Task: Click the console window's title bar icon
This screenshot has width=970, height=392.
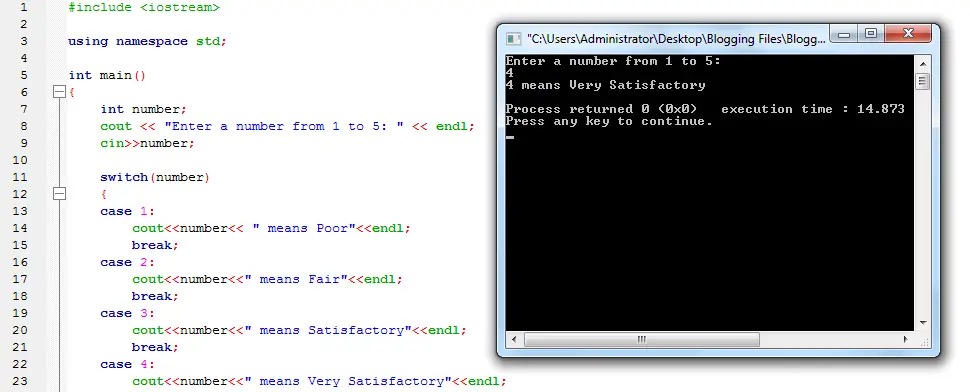Action: coord(513,39)
